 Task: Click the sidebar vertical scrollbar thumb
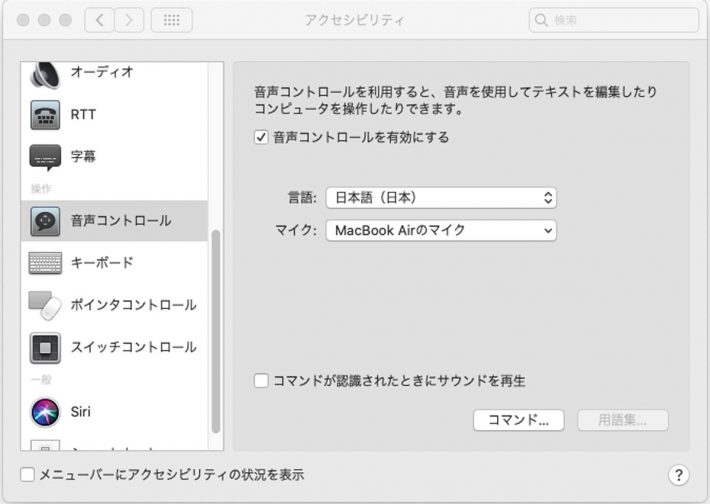pyautogui.click(x=216, y=331)
